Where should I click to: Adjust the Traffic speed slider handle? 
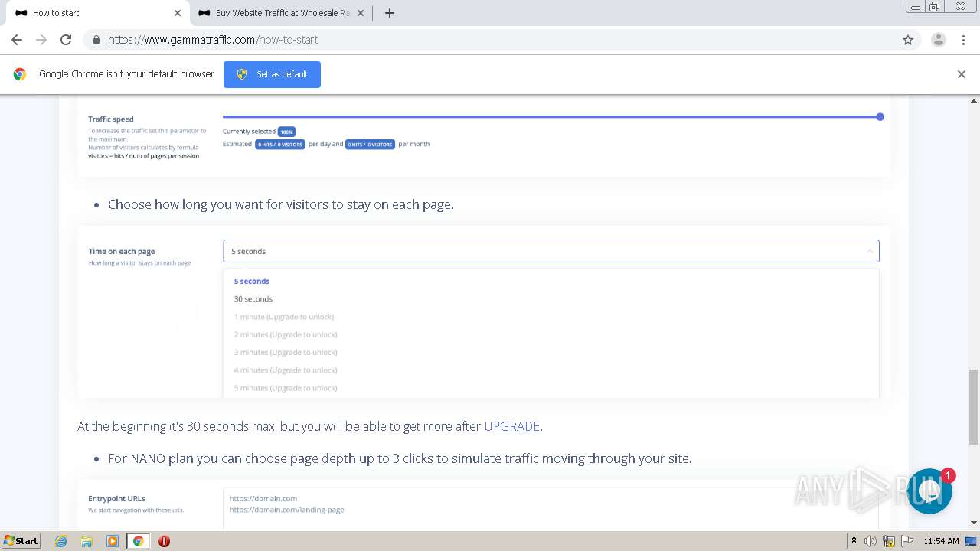pyautogui.click(x=880, y=117)
